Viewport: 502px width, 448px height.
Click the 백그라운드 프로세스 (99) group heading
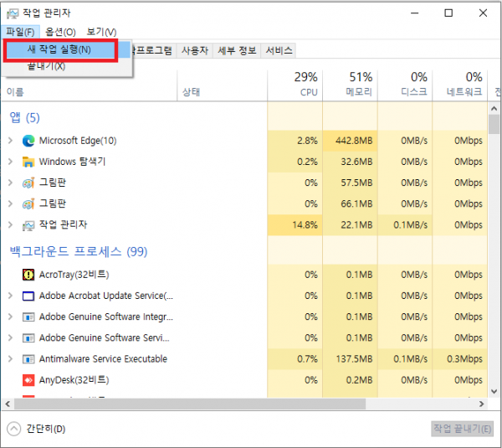tap(79, 251)
